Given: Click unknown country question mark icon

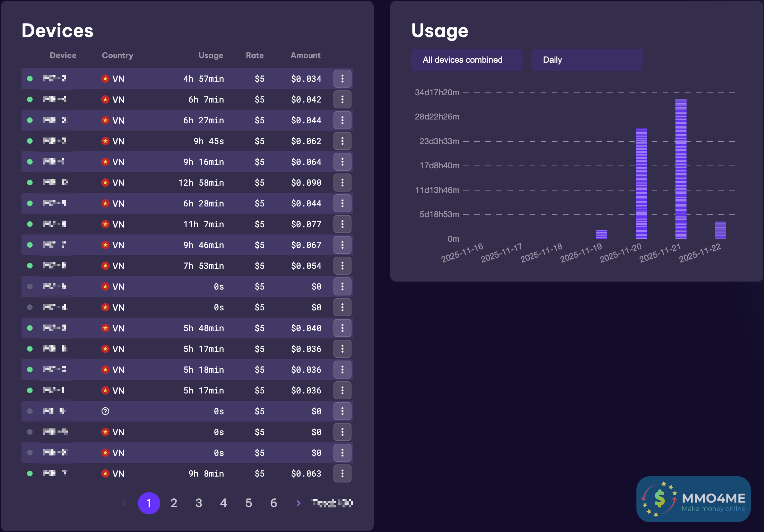Looking at the screenshot, I should (x=105, y=411).
